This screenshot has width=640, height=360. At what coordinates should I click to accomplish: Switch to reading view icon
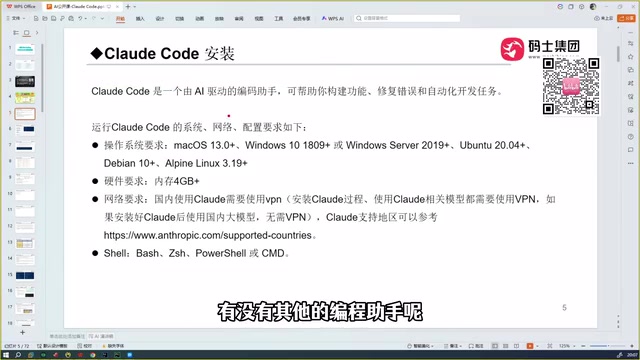pos(516,346)
